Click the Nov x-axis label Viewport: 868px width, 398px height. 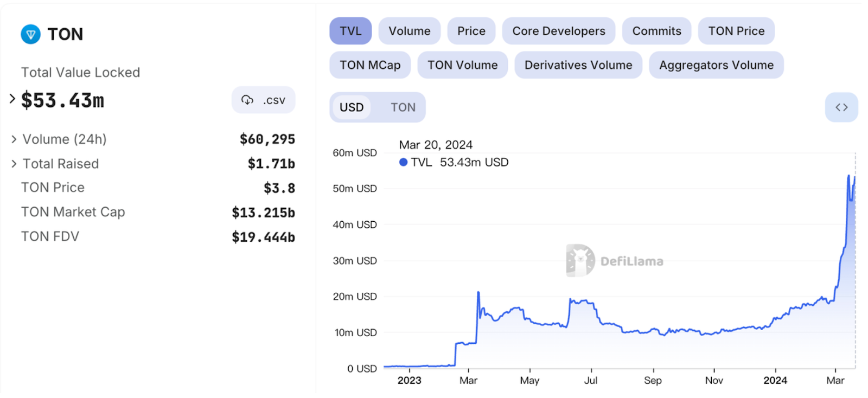click(714, 380)
